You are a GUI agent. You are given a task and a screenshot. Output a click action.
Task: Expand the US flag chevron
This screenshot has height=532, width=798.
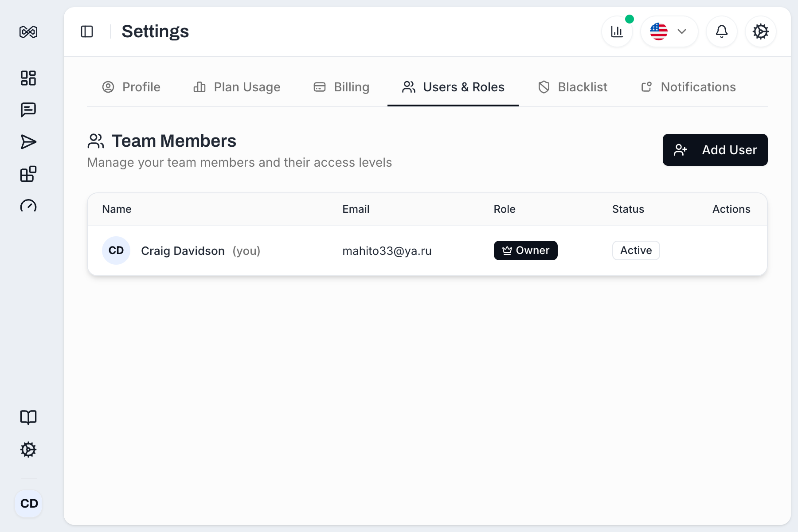click(681, 31)
